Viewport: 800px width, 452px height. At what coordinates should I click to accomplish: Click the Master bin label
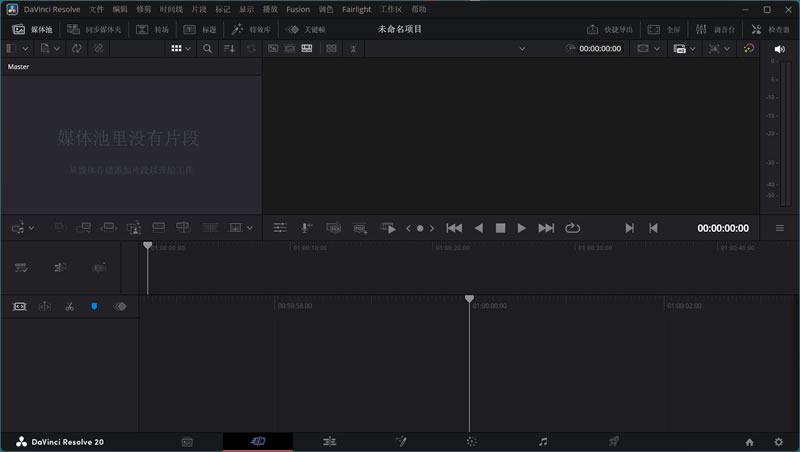(x=18, y=66)
